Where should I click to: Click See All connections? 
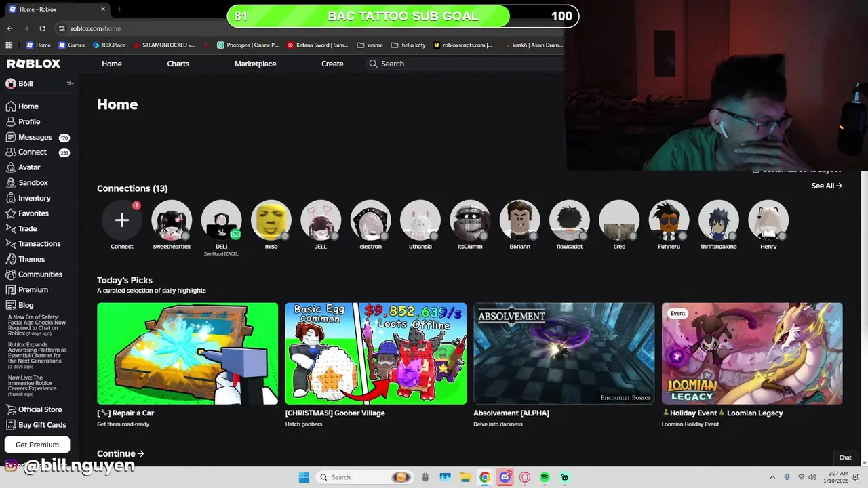(827, 186)
